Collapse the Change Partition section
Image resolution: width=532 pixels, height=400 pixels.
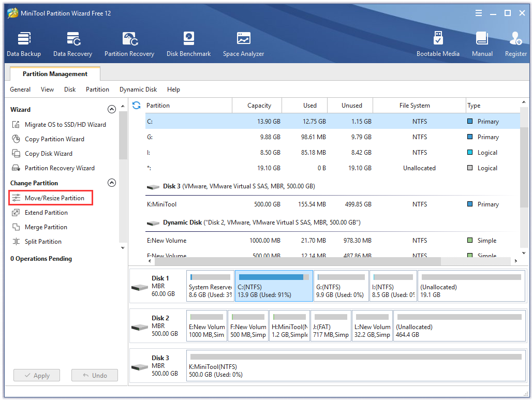111,183
